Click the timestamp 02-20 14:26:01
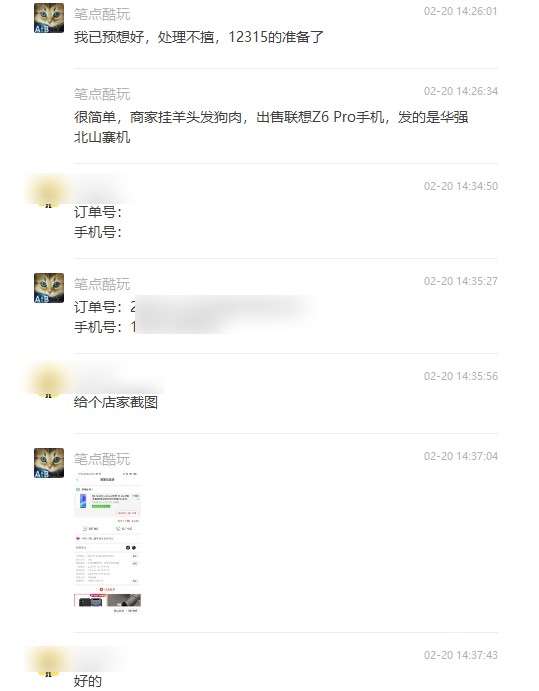This screenshot has height=691, width=539. [461, 11]
